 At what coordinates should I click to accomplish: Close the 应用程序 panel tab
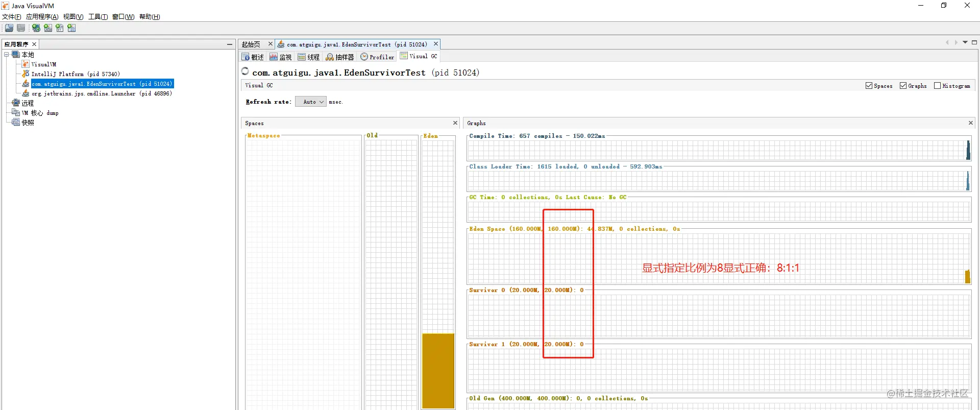34,44
